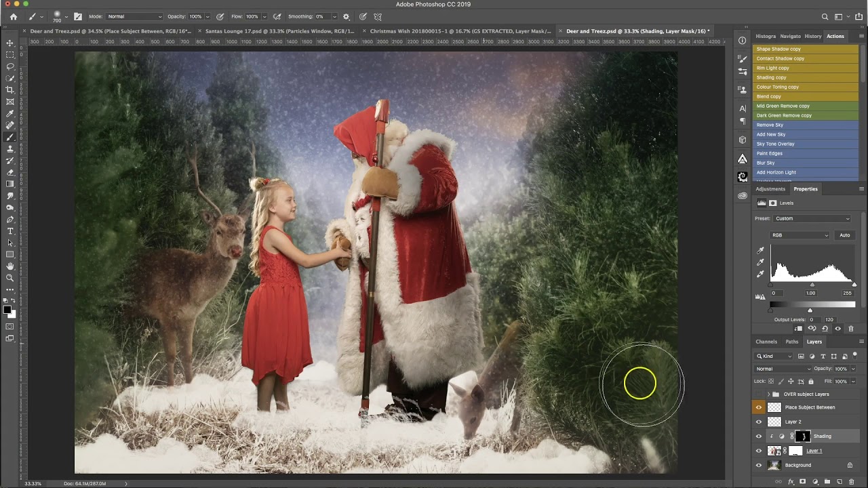Viewport: 868px width, 488px height.
Task: Run the Rim Light copy action
Action: 806,68
